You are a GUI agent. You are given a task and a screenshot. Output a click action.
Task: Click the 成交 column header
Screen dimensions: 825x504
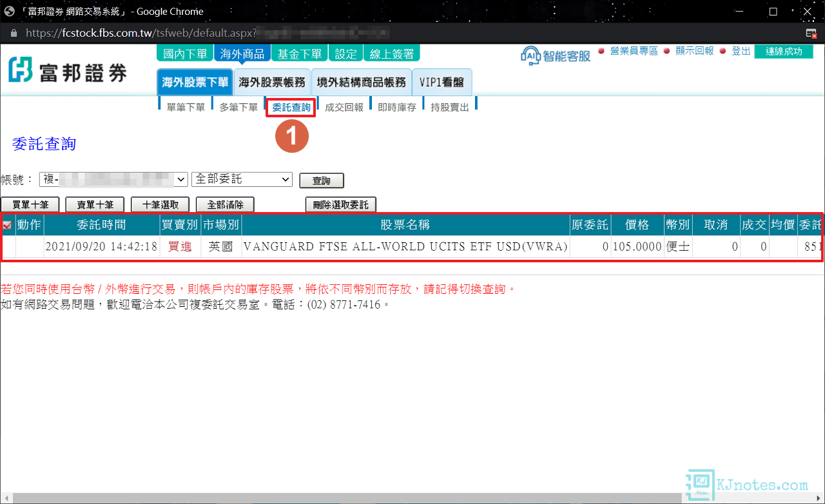point(755,225)
